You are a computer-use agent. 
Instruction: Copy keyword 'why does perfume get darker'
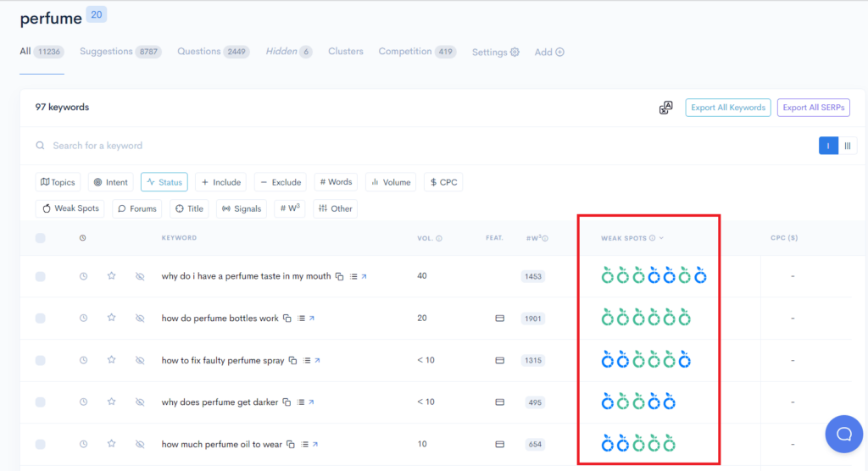(x=287, y=402)
